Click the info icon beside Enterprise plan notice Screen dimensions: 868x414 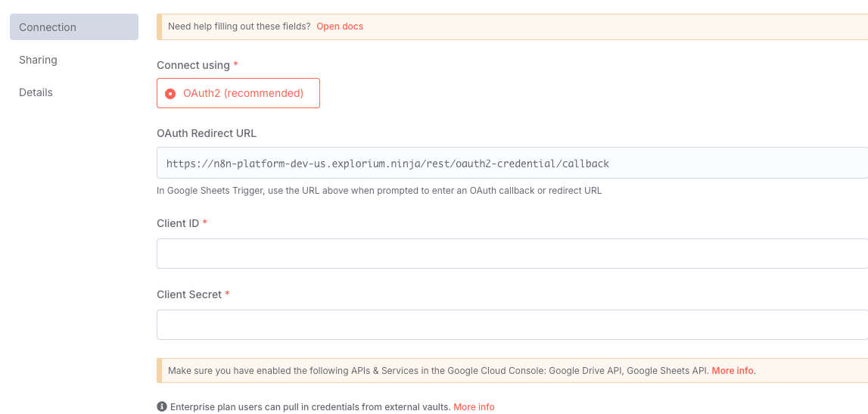point(162,406)
